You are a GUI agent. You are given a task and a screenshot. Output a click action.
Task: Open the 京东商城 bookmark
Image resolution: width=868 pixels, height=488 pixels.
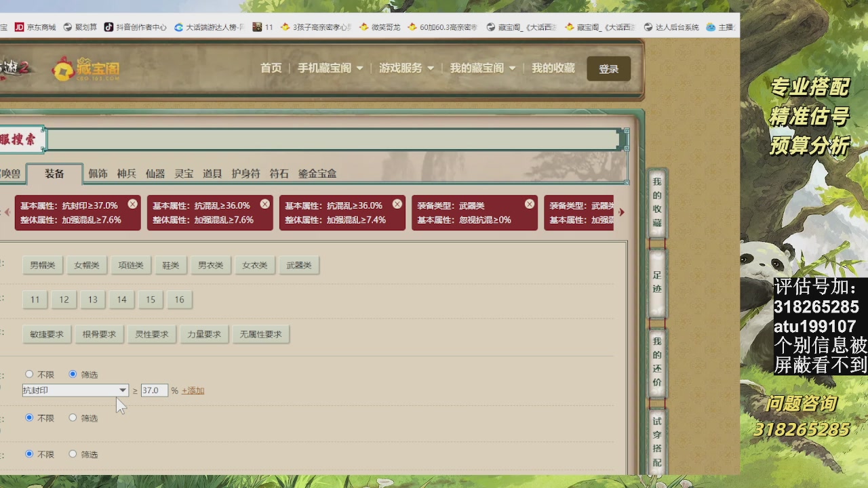(x=35, y=27)
